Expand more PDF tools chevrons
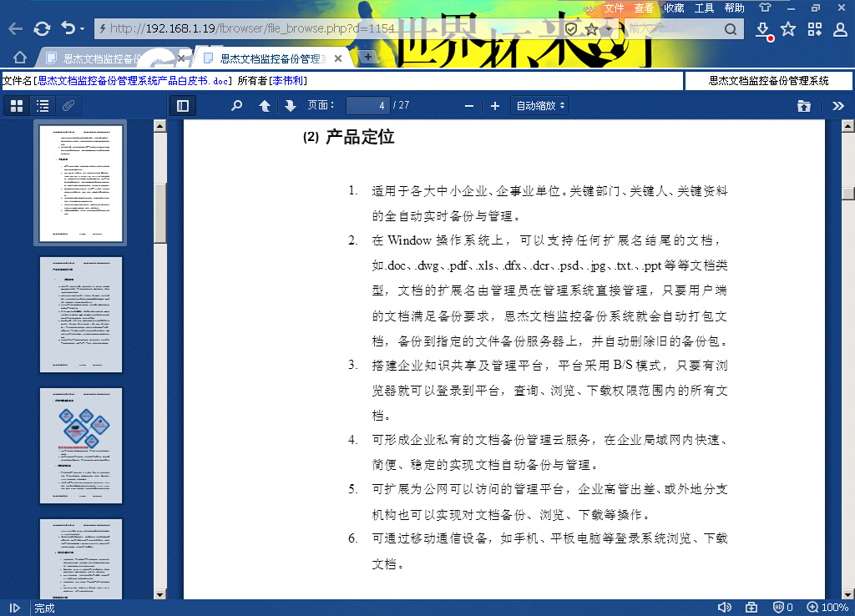855x616 pixels. tap(838, 106)
